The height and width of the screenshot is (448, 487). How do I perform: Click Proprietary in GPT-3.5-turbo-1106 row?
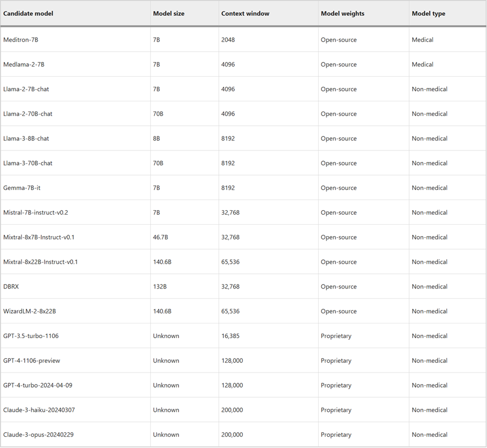(x=336, y=336)
